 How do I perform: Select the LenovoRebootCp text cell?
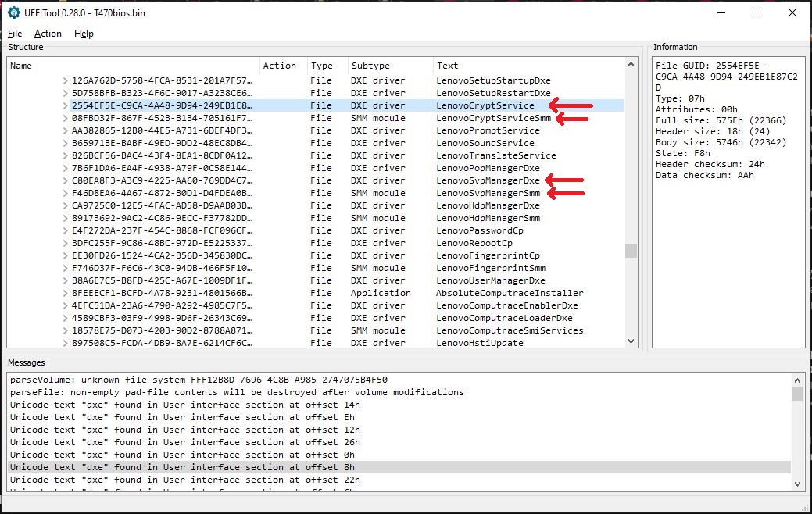point(474,243)
